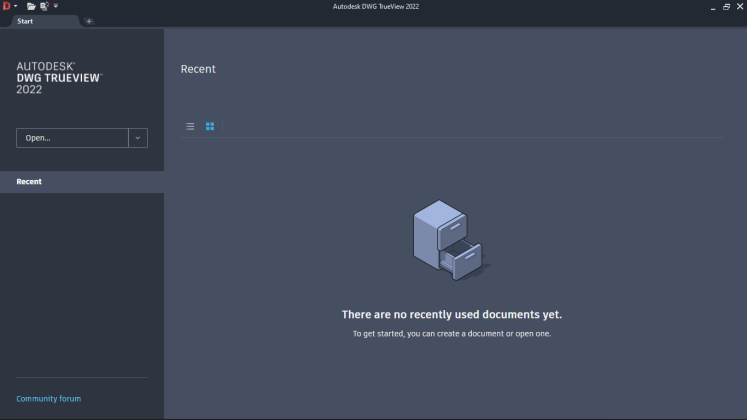Switch recent documents to list view
Screen dimensions: 747x420
pyautogui.click(x=190, y=126)
